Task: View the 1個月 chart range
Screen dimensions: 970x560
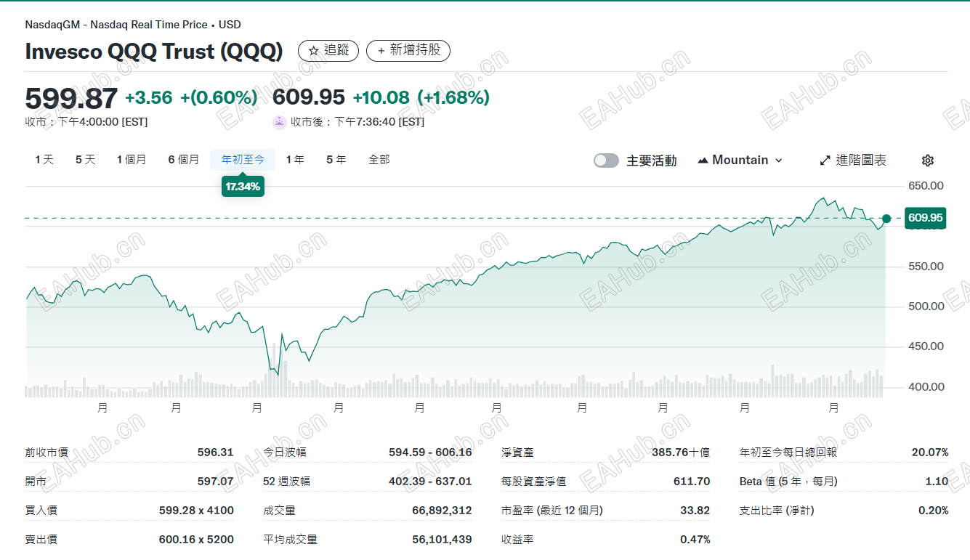Action: tap(132, 159)
